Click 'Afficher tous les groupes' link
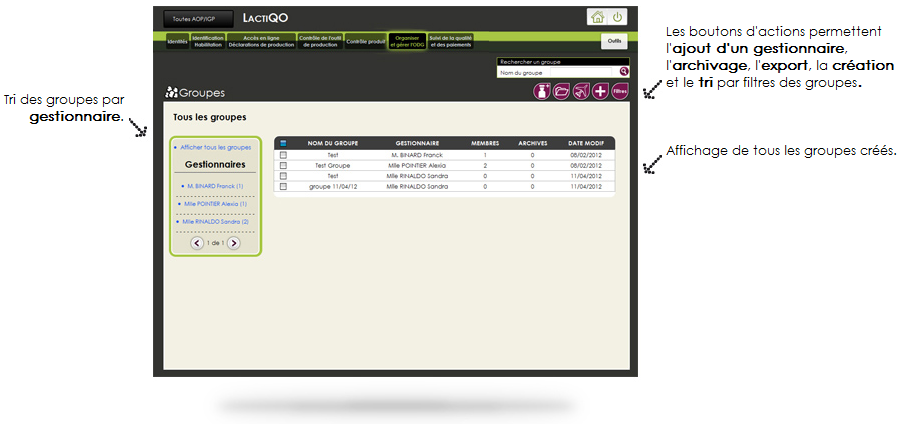 tap(215, 147)
